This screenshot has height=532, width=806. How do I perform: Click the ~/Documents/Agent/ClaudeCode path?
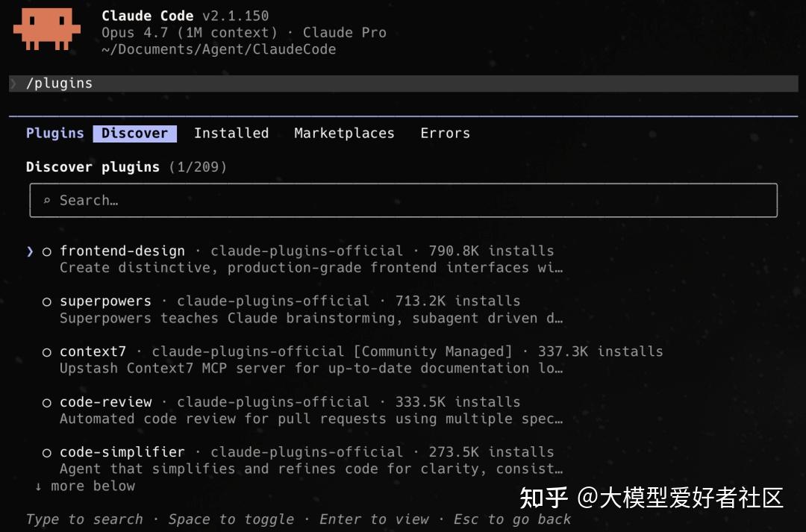[219, 49]
